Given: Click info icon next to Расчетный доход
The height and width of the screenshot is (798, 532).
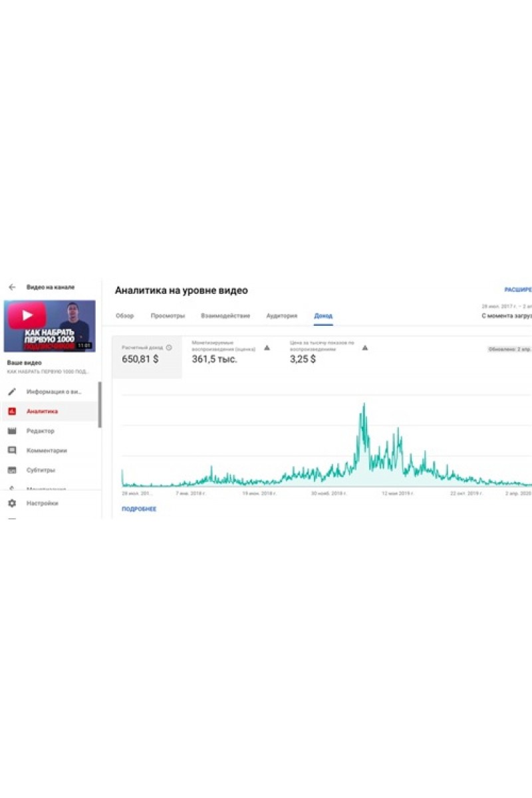Looking at the screenshot, I should click(169, 347).
